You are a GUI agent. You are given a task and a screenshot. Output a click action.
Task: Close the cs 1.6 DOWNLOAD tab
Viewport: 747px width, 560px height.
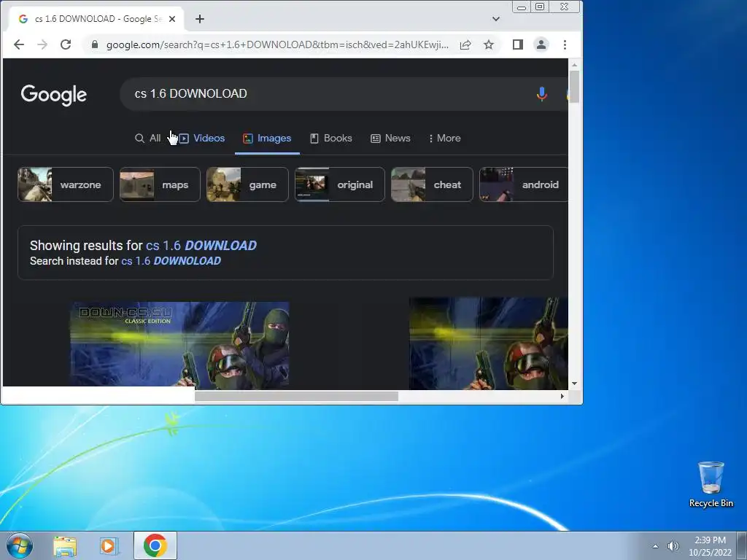click(172, 19)
